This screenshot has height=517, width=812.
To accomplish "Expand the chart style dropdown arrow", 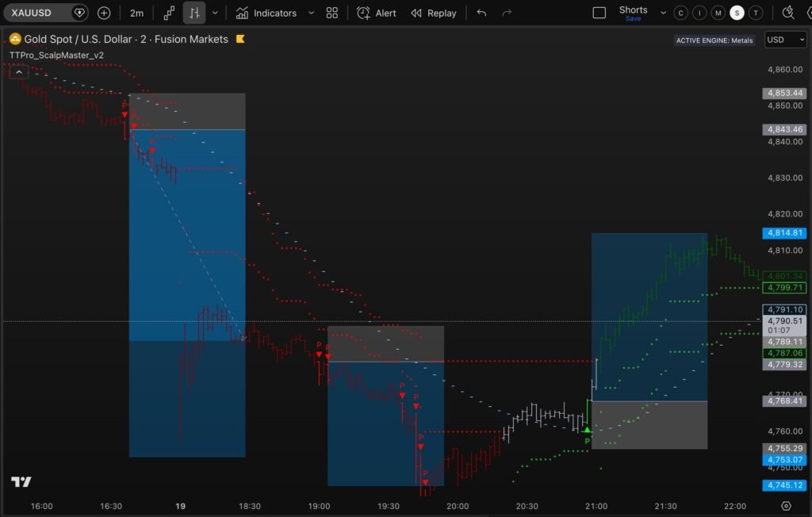I will [215, 13].
